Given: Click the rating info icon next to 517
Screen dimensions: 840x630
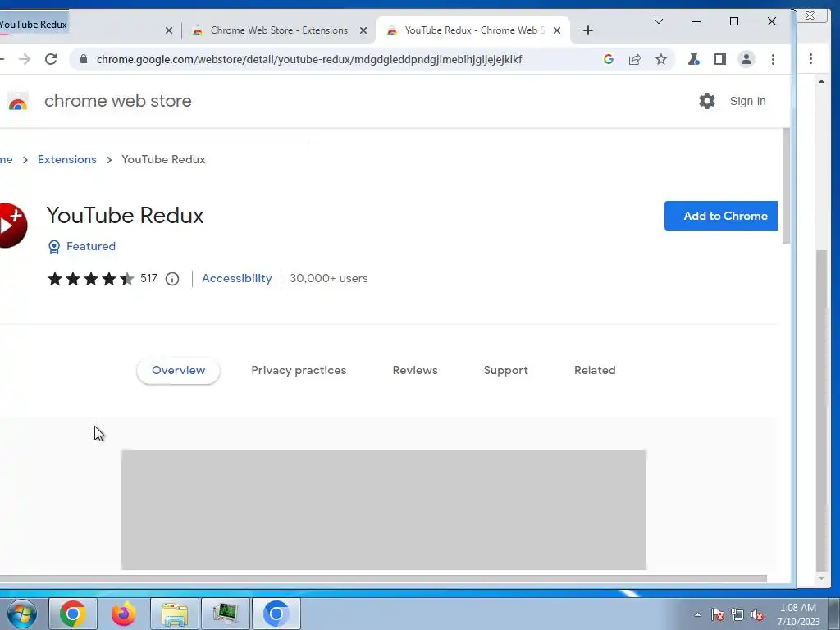Looking at the screenshot, I should point(172,279).
